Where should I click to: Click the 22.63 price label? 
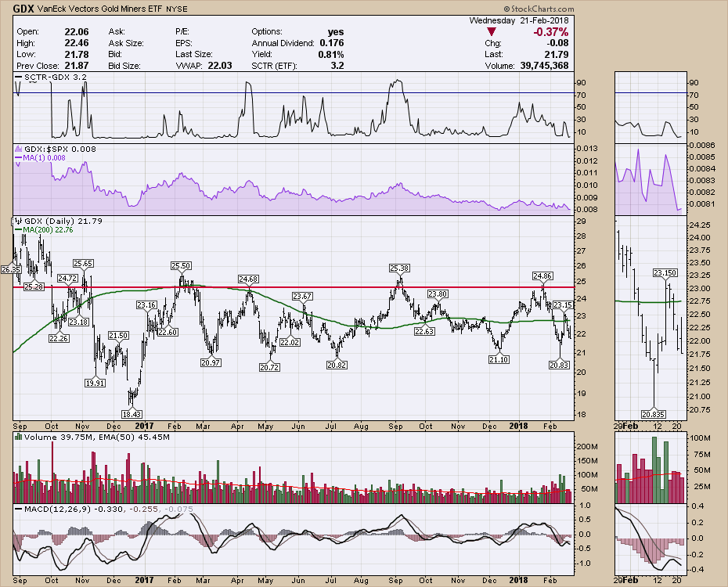click(424, 331)
